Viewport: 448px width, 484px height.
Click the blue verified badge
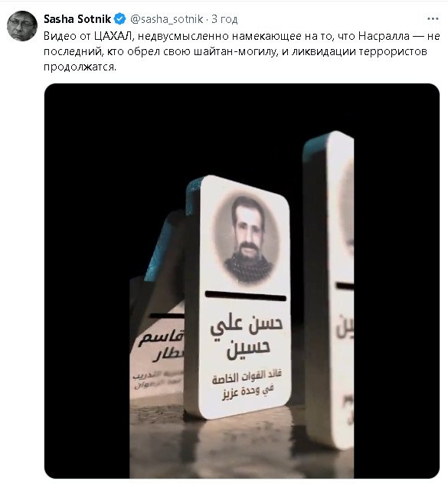(x=119, y=19)
